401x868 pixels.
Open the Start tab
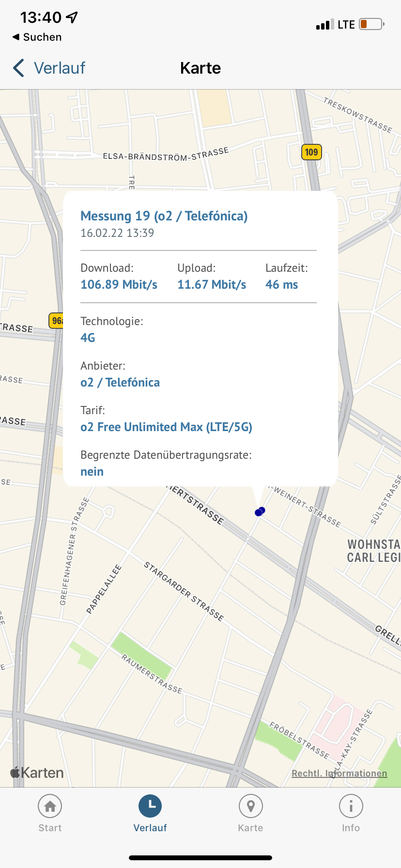click(50, 814)
